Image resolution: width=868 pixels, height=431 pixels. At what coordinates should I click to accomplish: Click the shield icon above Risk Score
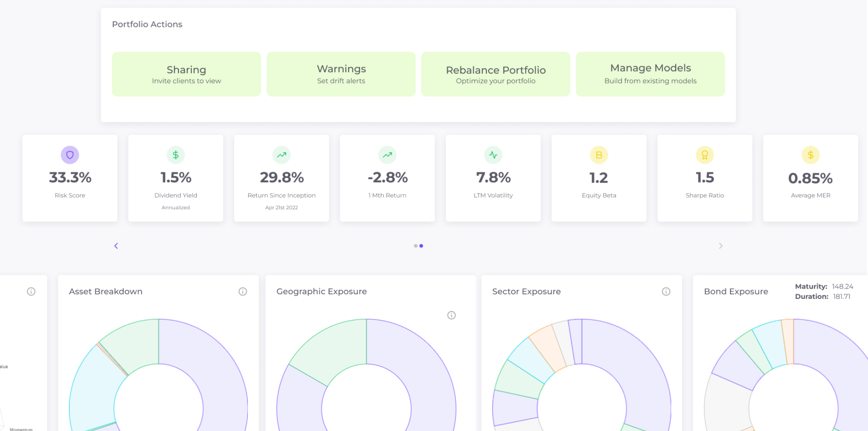pos(70,155)
